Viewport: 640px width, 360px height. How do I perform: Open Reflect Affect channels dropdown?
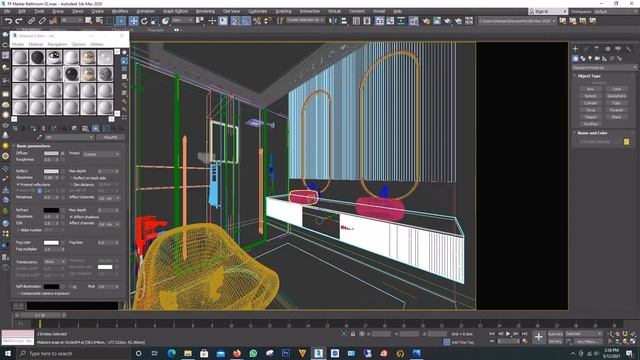click(109, 198)
